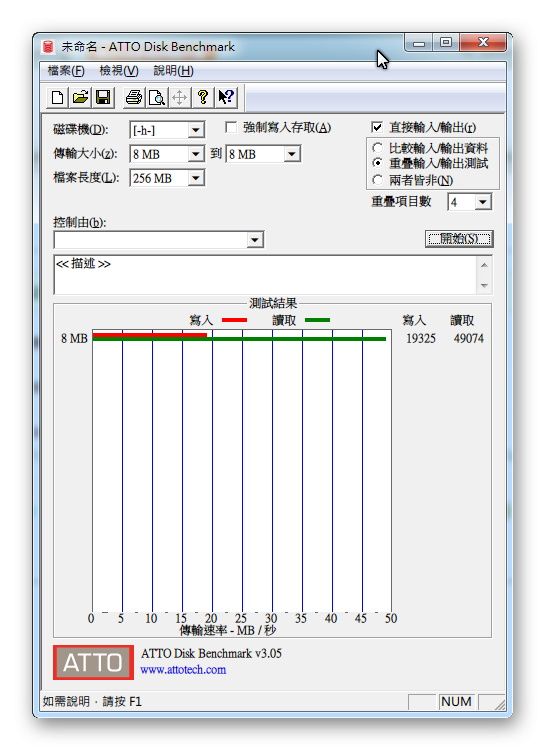Click the 測試結果 group title
This screenshot has height=751, width=546.
coord(273,303)
